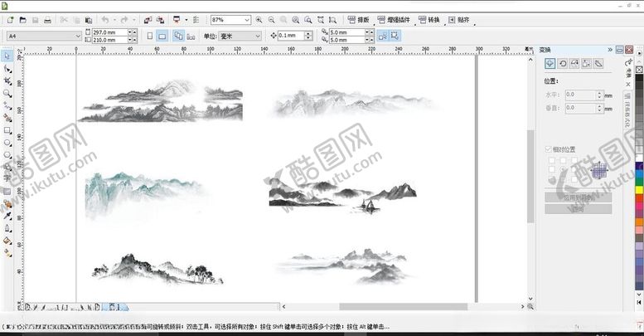This screenshot has height=336, width=644.
Task: Click the Zoom In magnifier icon
Action: 259,19
